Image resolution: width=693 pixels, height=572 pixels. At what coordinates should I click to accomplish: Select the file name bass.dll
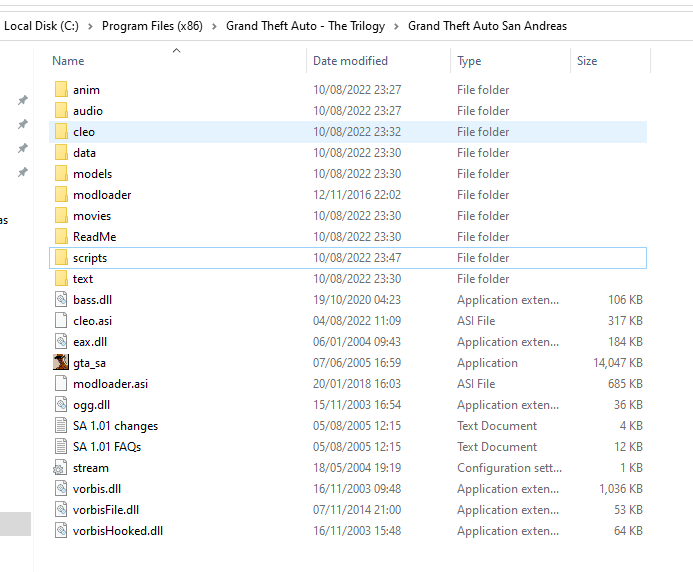(92, 300)
